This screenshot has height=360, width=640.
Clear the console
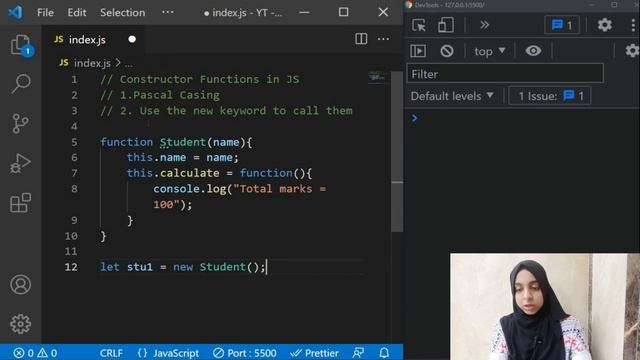[447, 51]
